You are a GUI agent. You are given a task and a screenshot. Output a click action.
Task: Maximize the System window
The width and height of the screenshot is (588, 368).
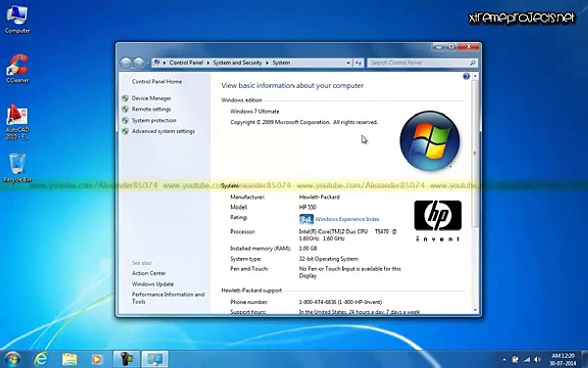point(452,47)
